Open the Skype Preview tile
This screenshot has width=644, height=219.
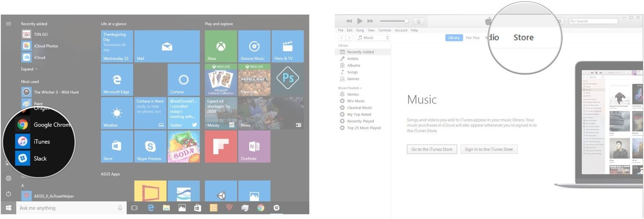coord(150,147)
